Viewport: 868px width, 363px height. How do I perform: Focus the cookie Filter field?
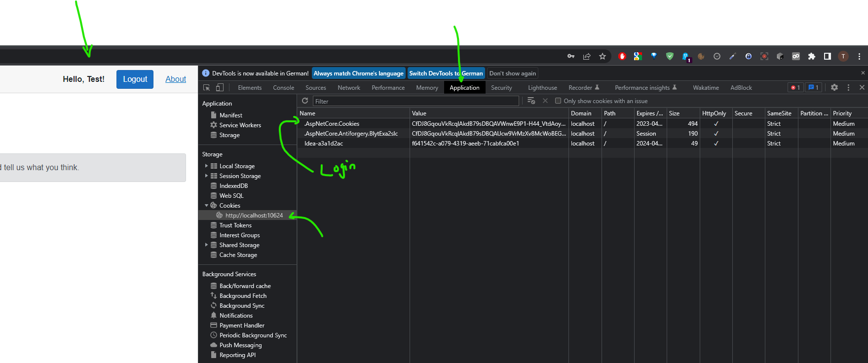pos(416,101)
